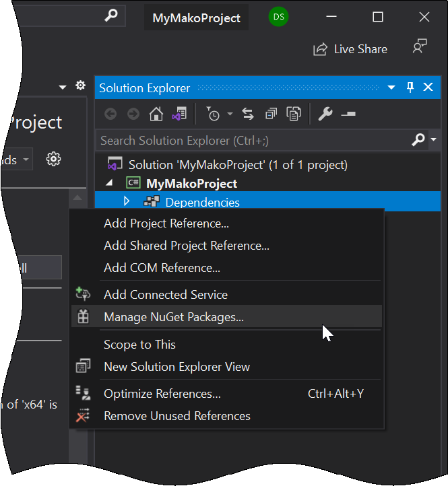Open the search options dropdown arrow

pos(434,140)
